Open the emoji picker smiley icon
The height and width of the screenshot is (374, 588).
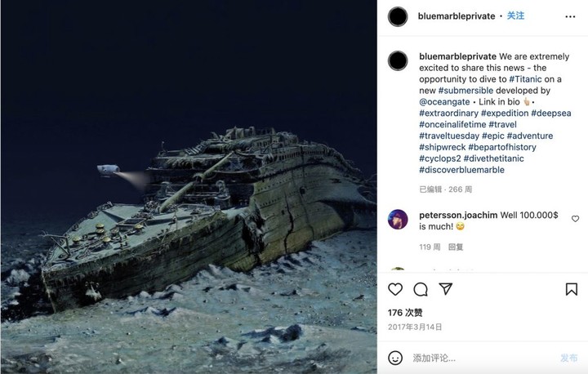tap(395, 358)
